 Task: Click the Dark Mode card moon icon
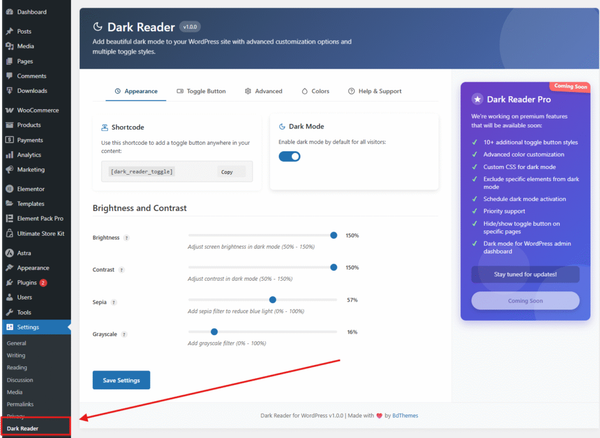(282, 127)
